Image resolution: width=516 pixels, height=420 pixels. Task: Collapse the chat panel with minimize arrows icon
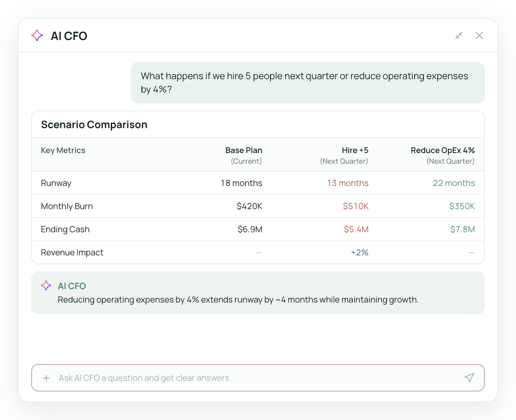pos(459,36)
